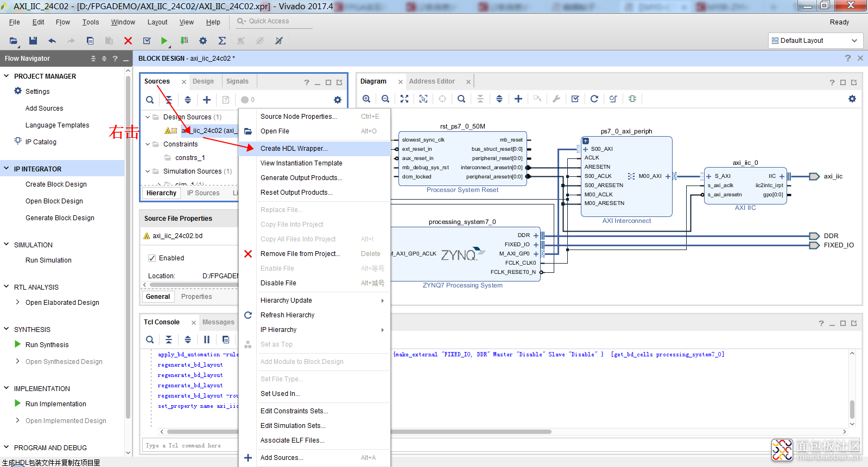Click Add IP plus icon in Diagram toolbar
This screenshot has height=467, width=868.
[518, 99]
